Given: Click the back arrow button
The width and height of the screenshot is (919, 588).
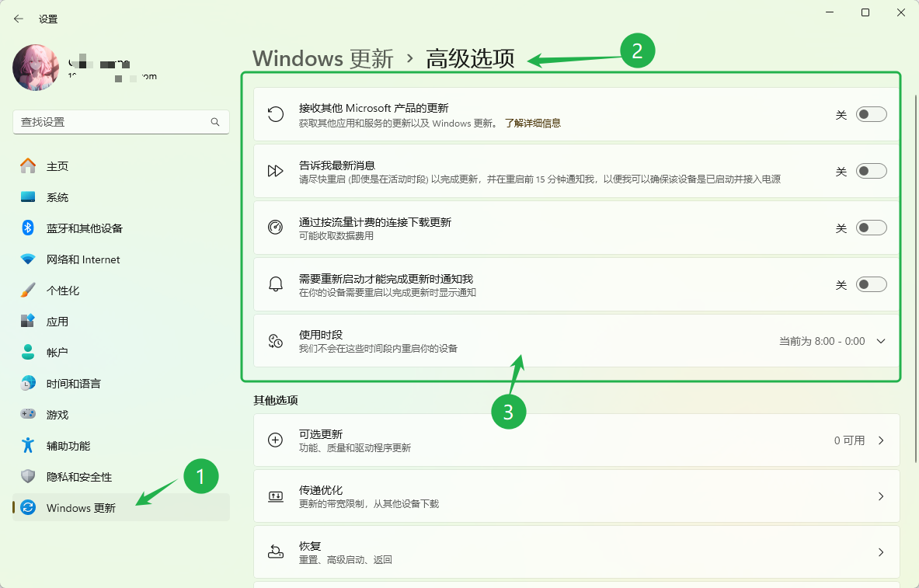Looking at the screenshot, I should (18, 18).
